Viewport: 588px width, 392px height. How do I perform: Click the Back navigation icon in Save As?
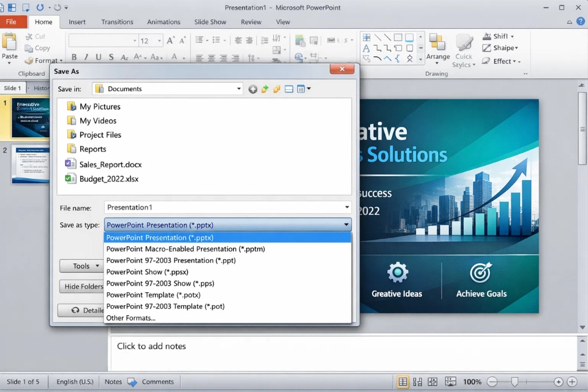coord(253,88)
